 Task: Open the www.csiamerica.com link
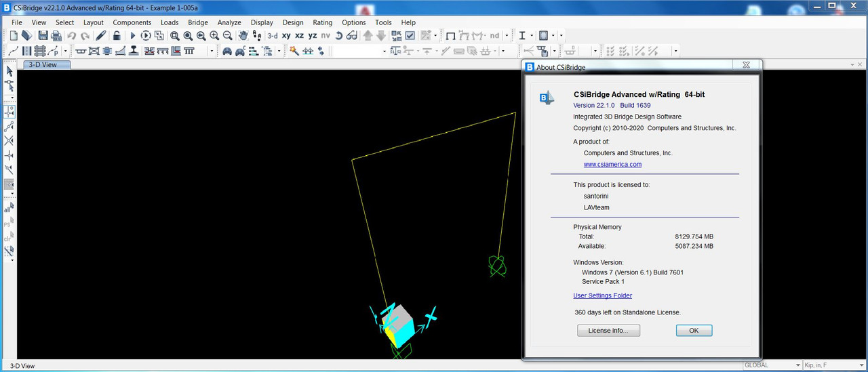(x=612, y=164)
